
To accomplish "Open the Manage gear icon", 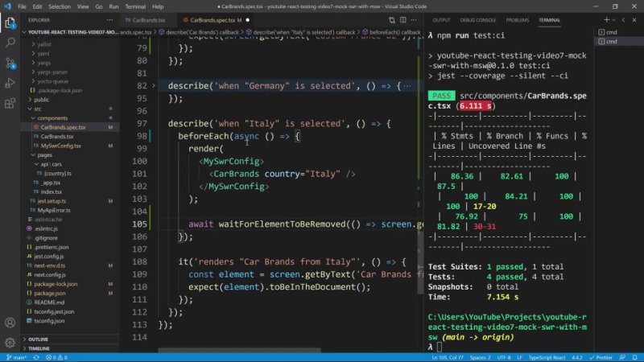I will pos(10,343).
